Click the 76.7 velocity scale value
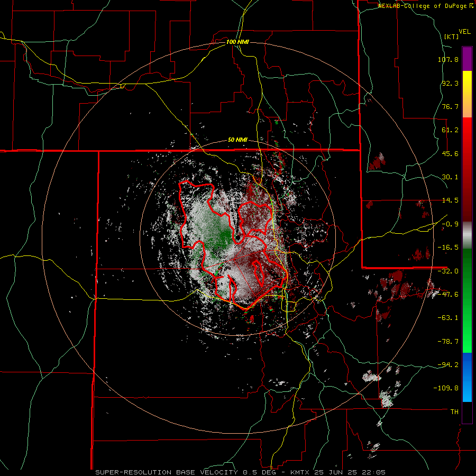The height and width of the screenshot is (476, 476). [x=450, y=106]
